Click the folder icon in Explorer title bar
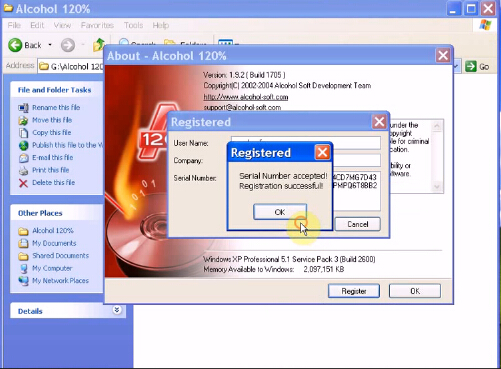Screen dimensions: 501x369 [8, 8]
